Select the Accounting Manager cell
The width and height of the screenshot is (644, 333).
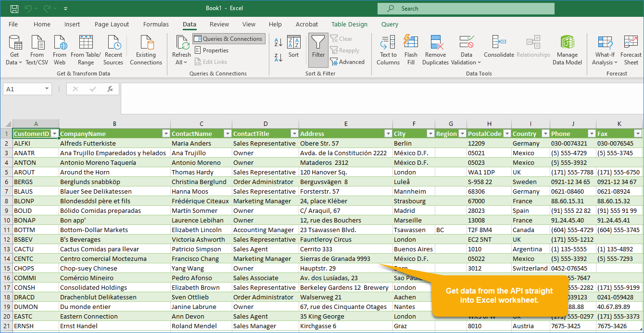(265, 230)
